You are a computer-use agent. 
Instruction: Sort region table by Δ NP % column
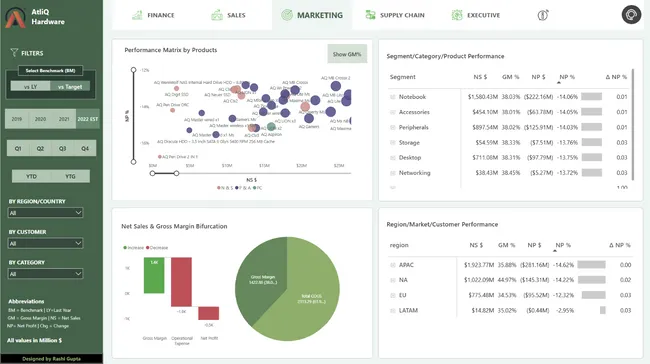[620, 245]
